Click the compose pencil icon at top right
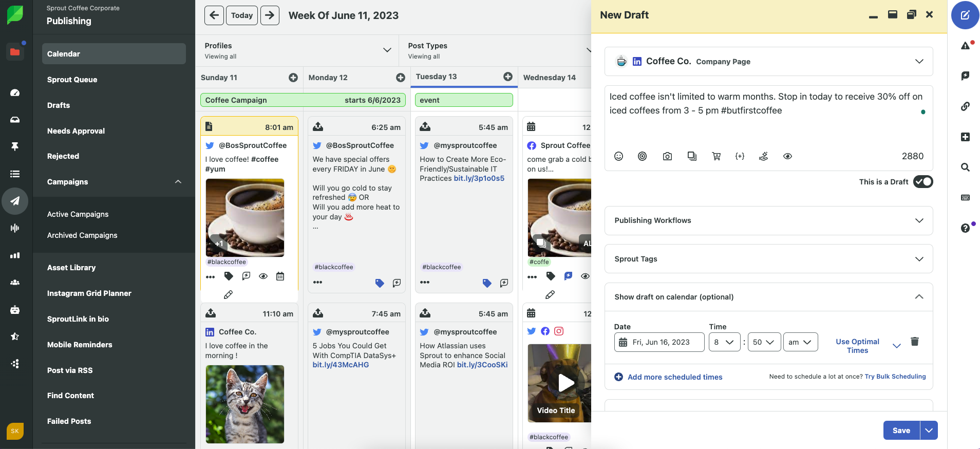Viewport: 980px width, 449px height. click(x=965, y=15)
